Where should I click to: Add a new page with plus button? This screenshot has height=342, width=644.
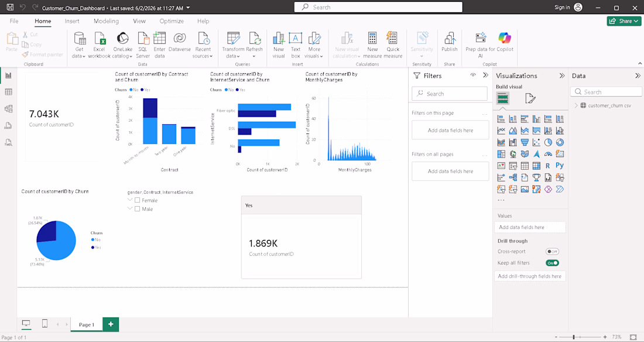pos(111,324)
